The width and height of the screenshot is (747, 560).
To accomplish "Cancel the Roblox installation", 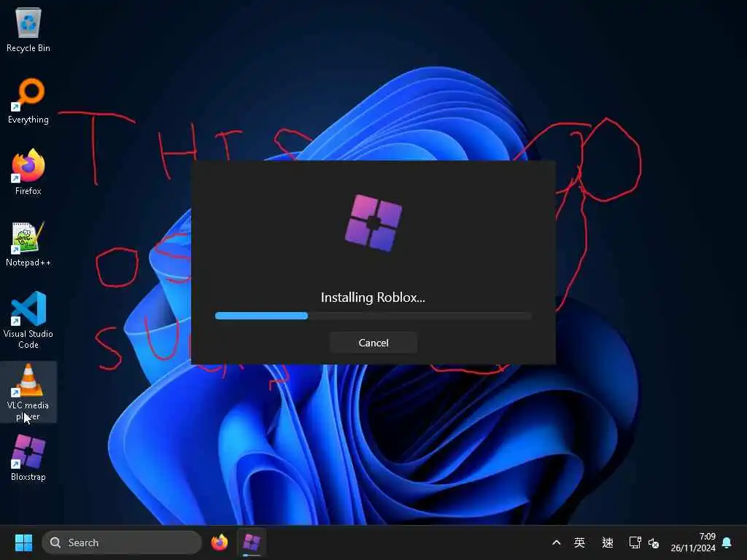I will (x=373, y=343).
